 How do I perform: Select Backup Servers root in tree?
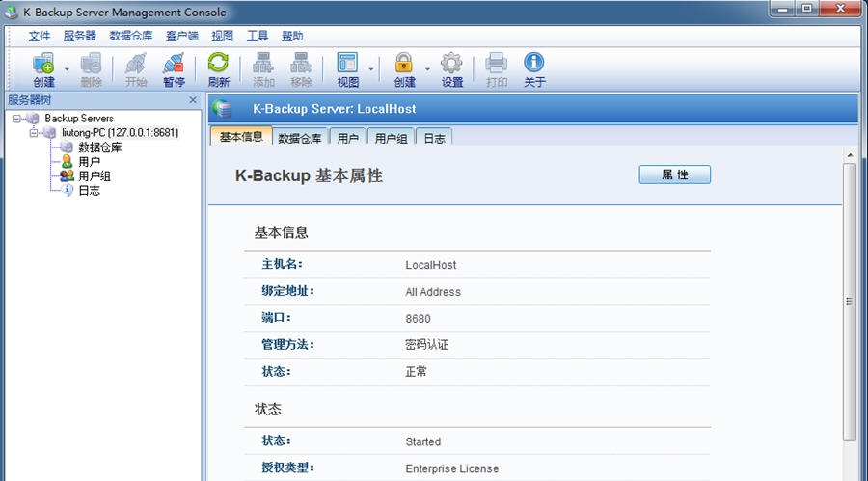[79, 119]
